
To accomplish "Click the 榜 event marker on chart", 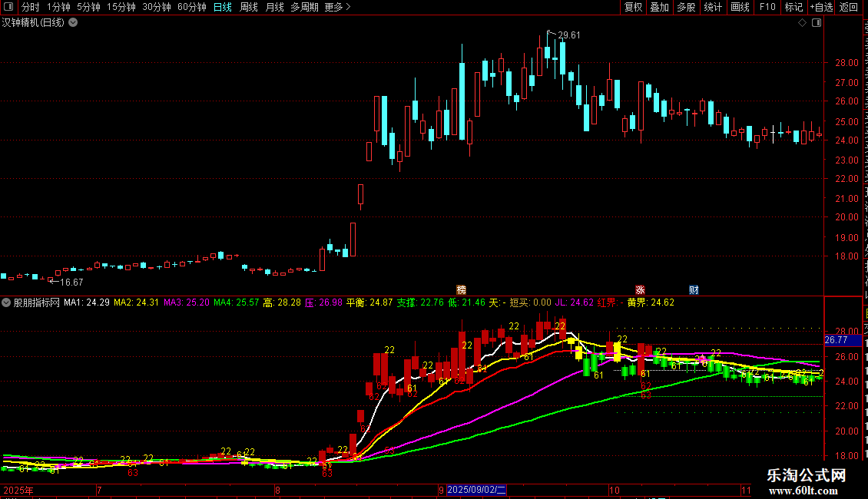I will 461,290.
